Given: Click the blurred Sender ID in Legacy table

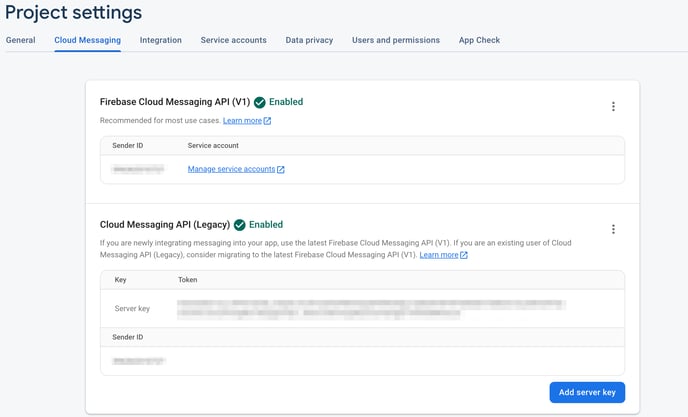Looking at the screenshot, I should (138, 361).
